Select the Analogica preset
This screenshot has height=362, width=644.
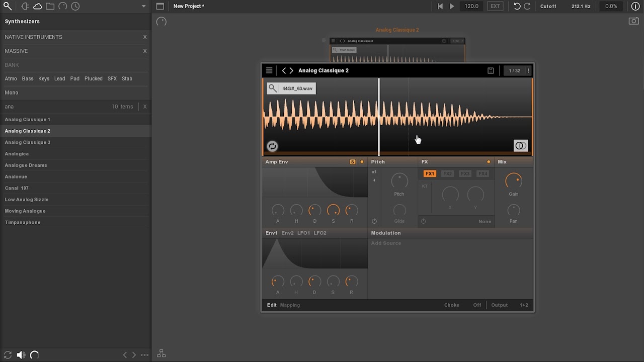[75, 154]
